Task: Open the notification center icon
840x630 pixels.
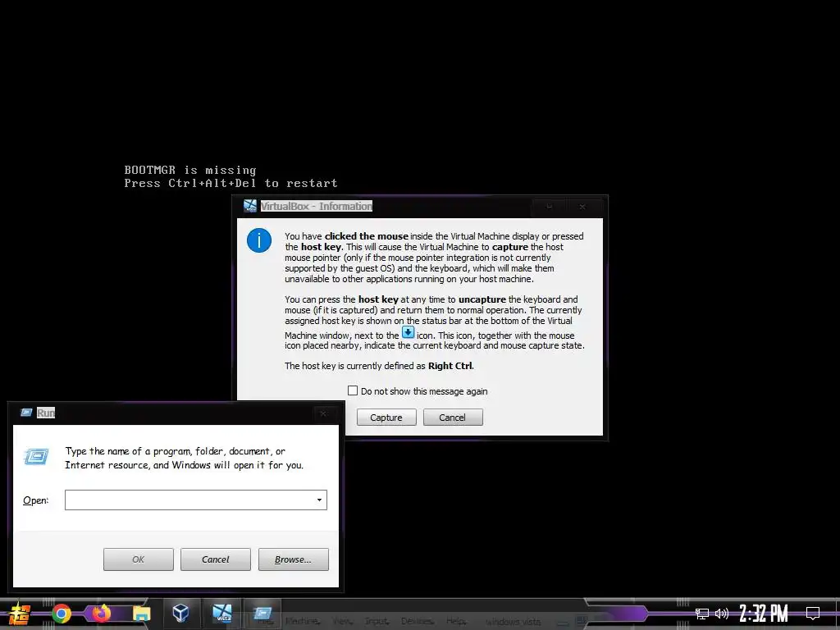Action: point(813,613)
